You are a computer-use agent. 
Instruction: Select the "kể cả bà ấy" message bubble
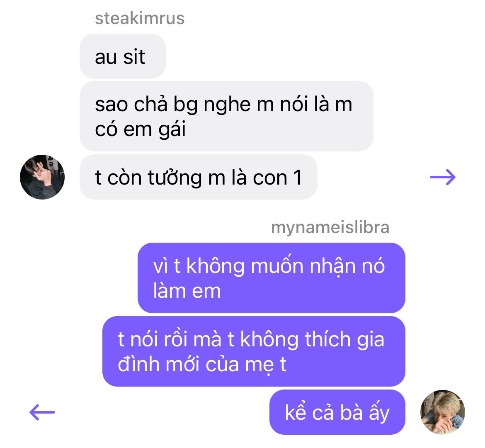(x=337, y=412)
